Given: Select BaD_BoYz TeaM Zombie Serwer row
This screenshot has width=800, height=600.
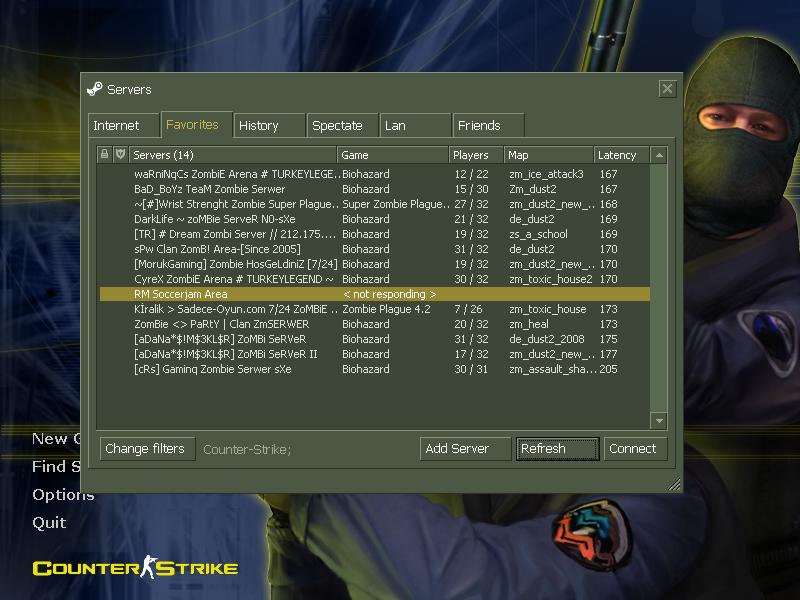Looking at the screenshot, I should [374, 189].
